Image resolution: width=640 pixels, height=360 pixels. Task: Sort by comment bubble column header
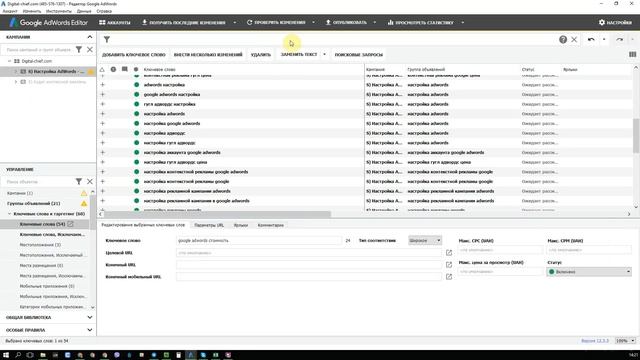(124, 69)
